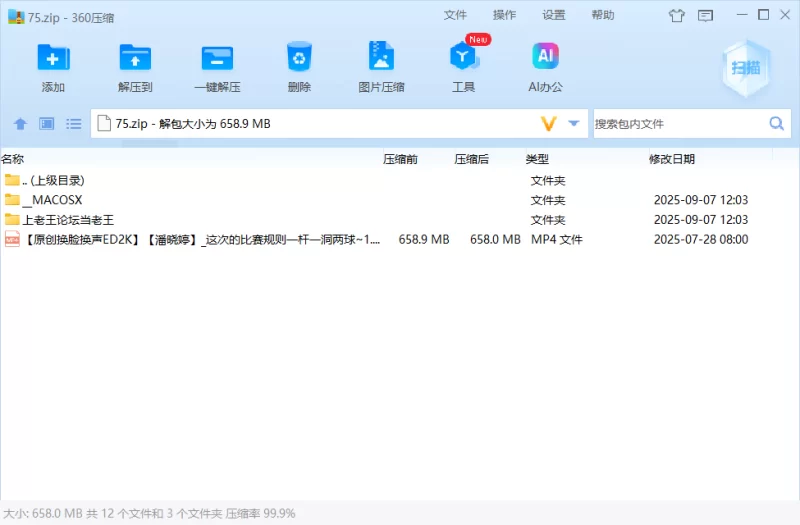Click the __MACOSX folder icon
Screen dimensions: 800x525
[12, 199]
